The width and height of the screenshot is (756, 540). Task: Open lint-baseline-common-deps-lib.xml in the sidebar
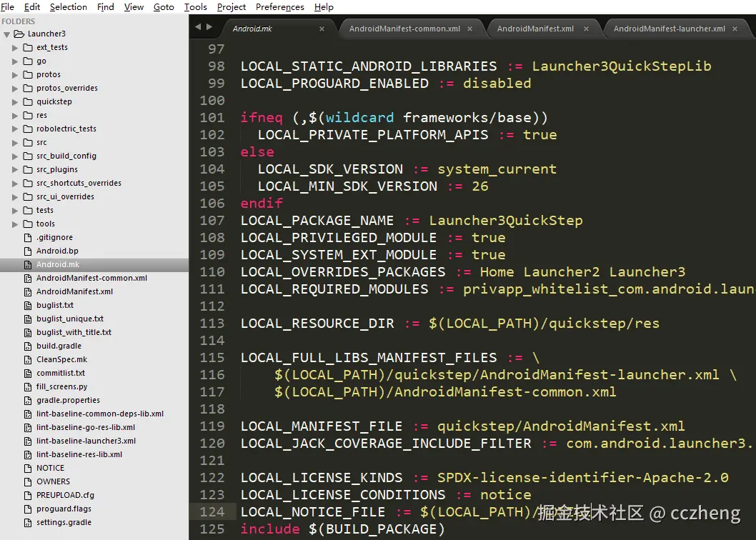click(x=100, y=414)
